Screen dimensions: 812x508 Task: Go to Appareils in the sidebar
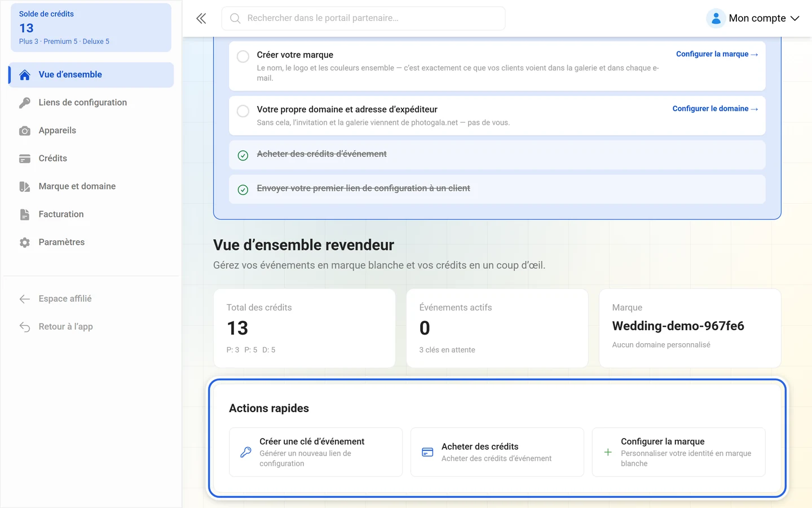pyautogui.click(x=91, y=130)
